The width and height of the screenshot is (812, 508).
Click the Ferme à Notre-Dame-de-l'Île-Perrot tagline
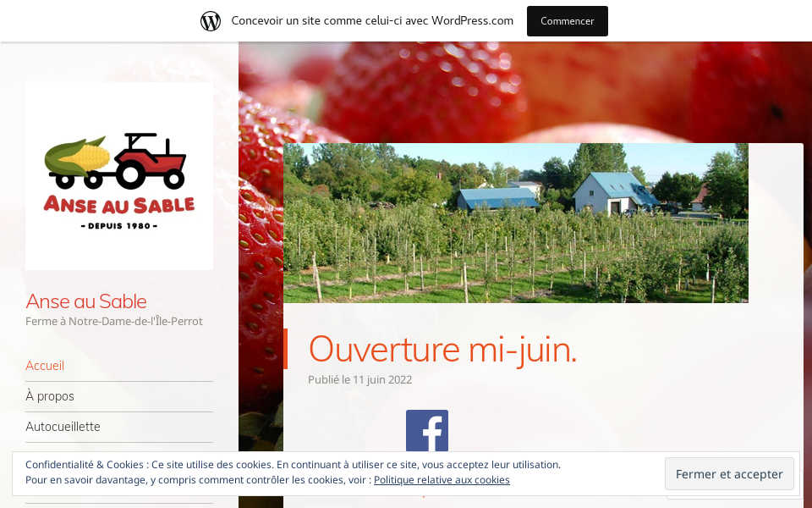click(x=114, y=322)
